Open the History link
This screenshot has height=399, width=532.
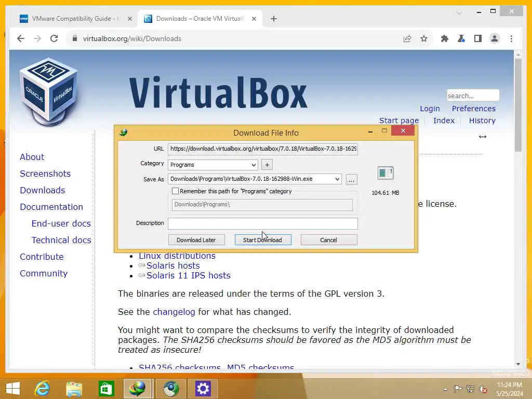click(x=482, y=121)
